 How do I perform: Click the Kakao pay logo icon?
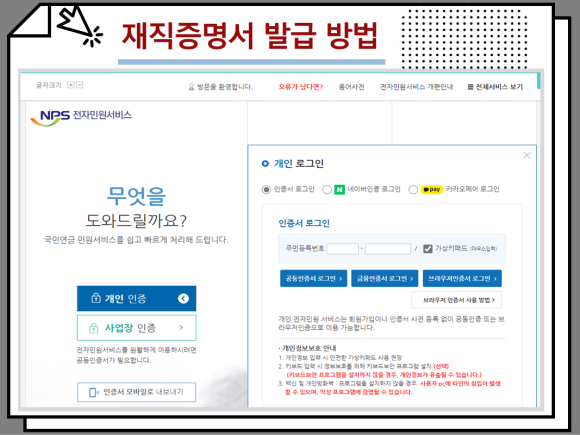[432, 190]
